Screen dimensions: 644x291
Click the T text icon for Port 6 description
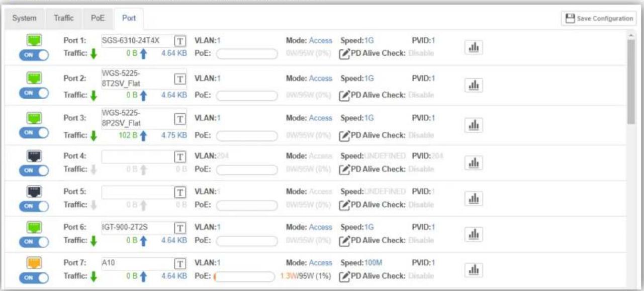coord(179,228)
